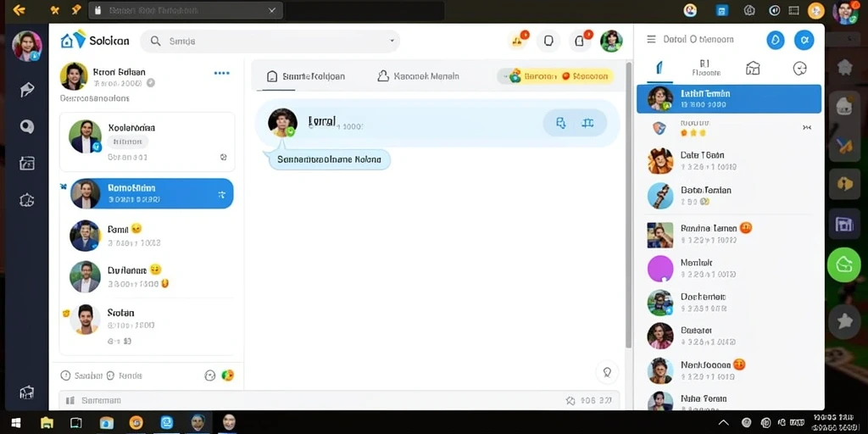Click the star icon in the far-right dock
The height and width of the screenshot is (434, 868).
[845, 320]
